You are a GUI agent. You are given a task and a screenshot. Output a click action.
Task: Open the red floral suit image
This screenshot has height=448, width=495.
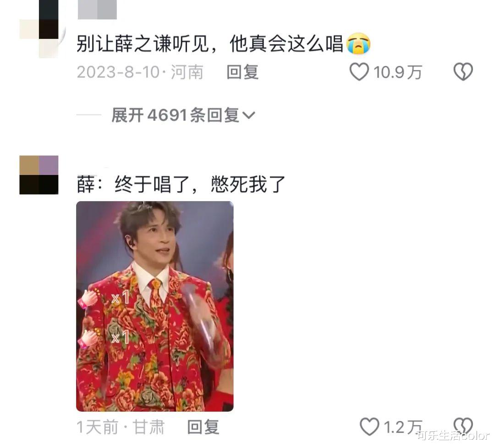(155, 306)
